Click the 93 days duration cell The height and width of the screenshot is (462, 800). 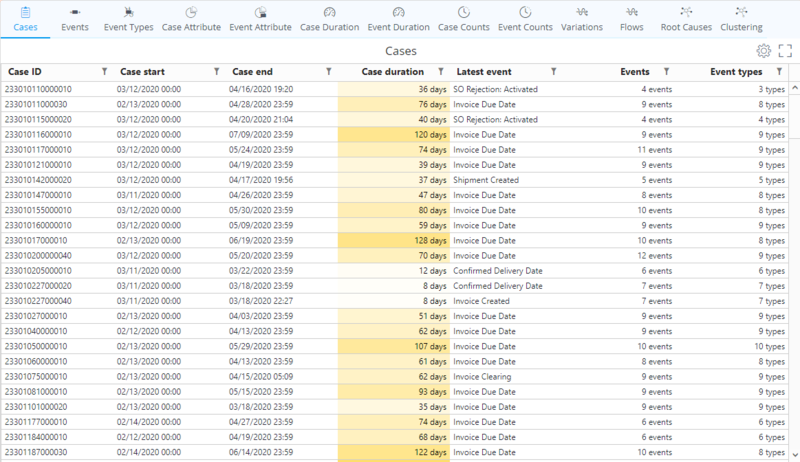coord(393,392)
